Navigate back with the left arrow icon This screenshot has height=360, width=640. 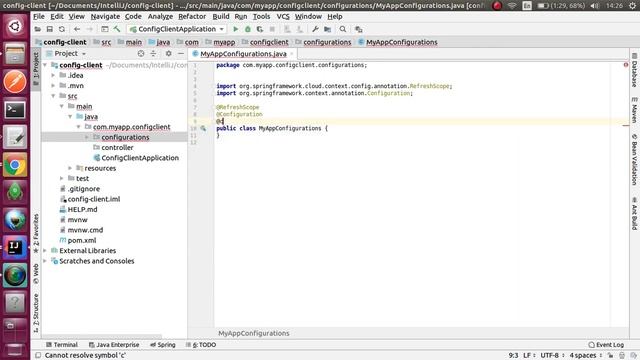click(77, 29)
